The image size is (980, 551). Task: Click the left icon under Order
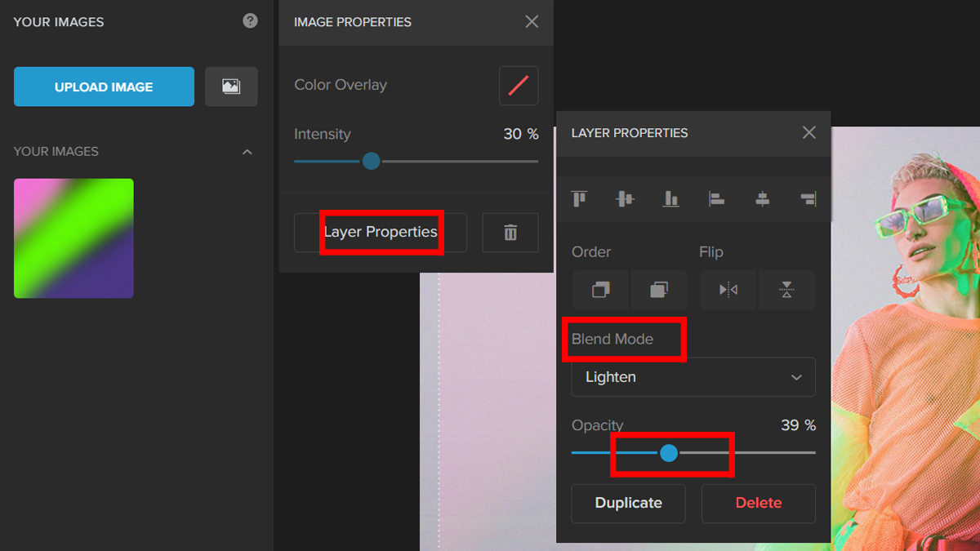click(601, 290)
